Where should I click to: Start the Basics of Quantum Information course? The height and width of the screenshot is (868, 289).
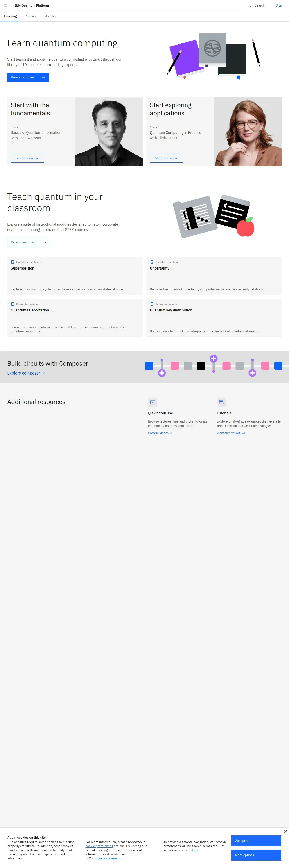27,158
